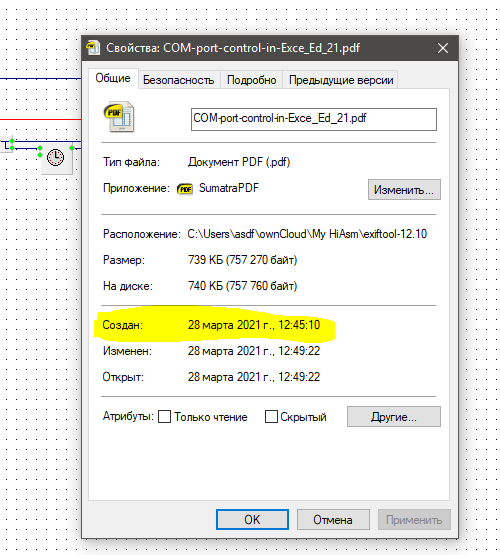
Task: Select the clock timer element on the canvas
Action: click(x=56, y=157)
